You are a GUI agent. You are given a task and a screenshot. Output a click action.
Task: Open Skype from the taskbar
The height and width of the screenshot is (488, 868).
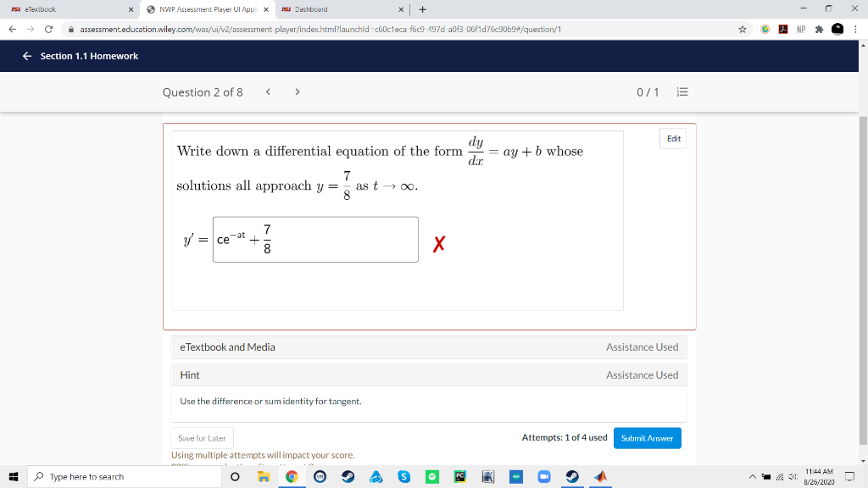click(x=403, y=476)
